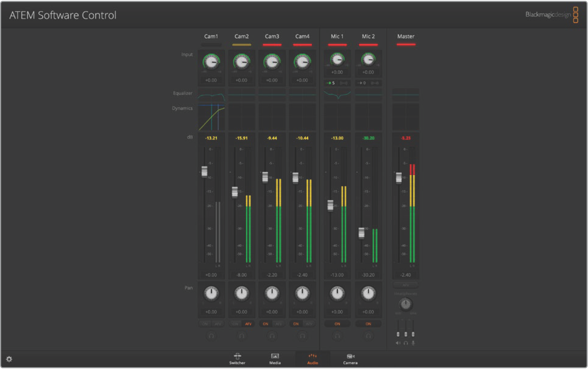
Task: Click the Master AFV button
Action: [406, 285]
